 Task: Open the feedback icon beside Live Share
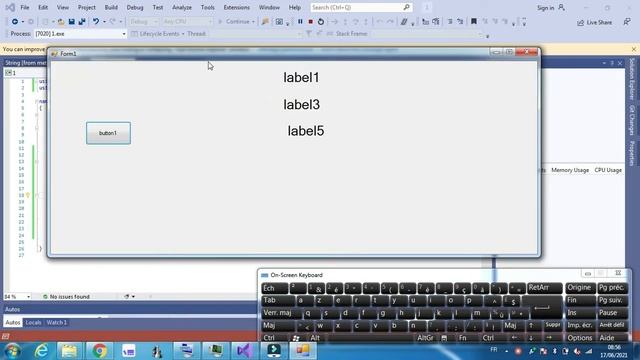(x=627, y=22)
